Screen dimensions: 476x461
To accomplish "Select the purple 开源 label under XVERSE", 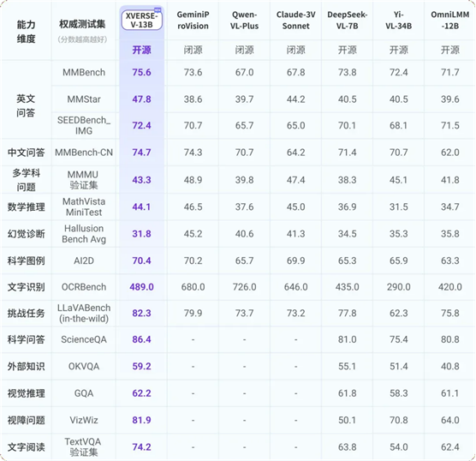I will [x=141, y=50].
